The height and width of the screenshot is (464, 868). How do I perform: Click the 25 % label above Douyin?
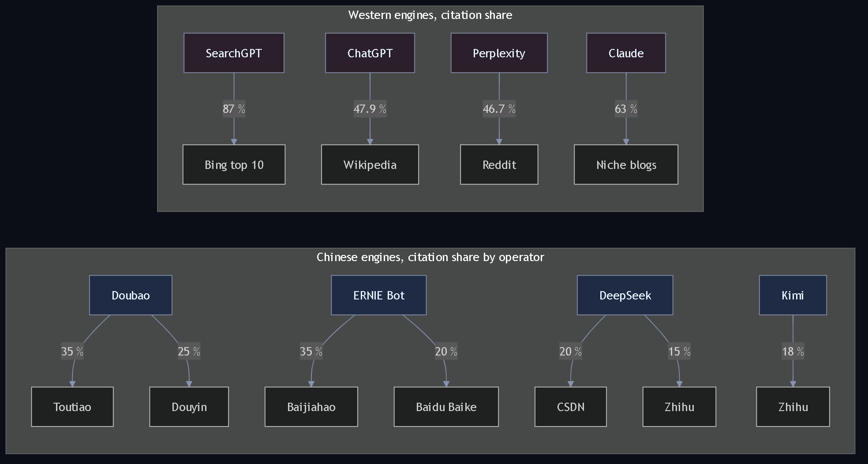click(189, 352)
